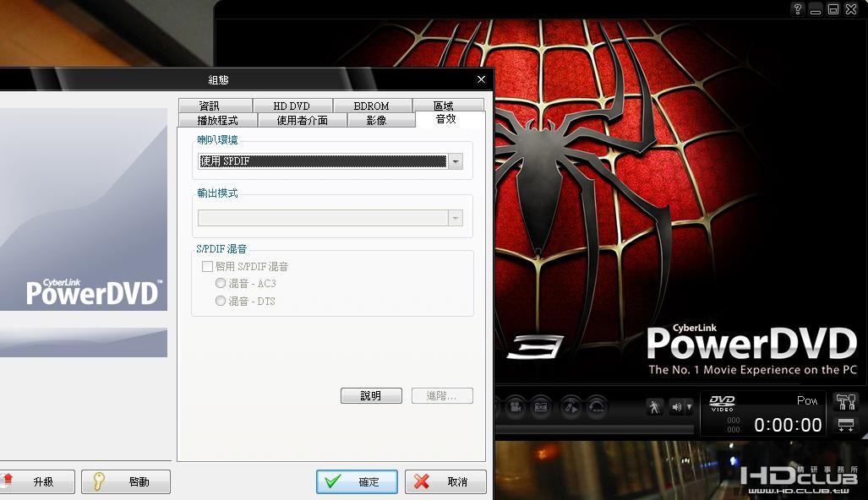Close the 組態 dialog with X
The height and width of the screenshot is (500, 868).
point(481,79)
